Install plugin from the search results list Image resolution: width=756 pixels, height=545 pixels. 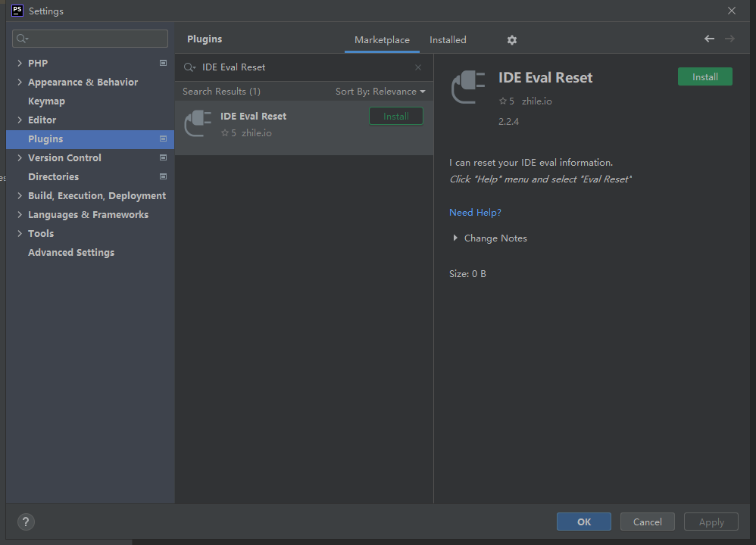pyautogui.click(x=395, y=117)
